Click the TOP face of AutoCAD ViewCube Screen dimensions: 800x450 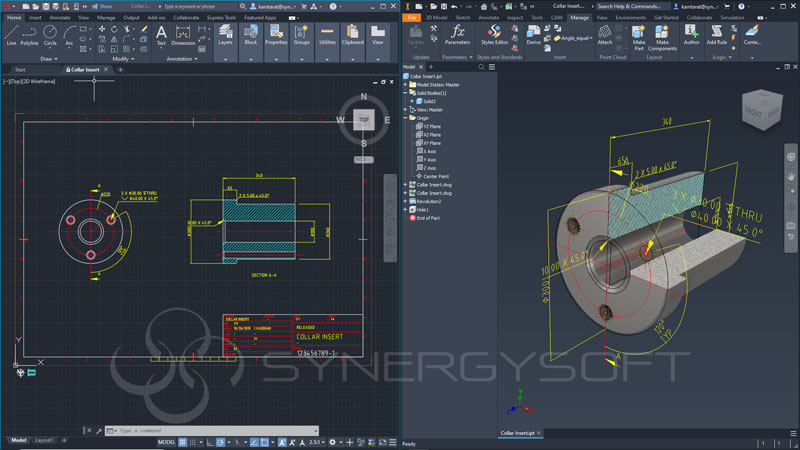click(364, 119)
